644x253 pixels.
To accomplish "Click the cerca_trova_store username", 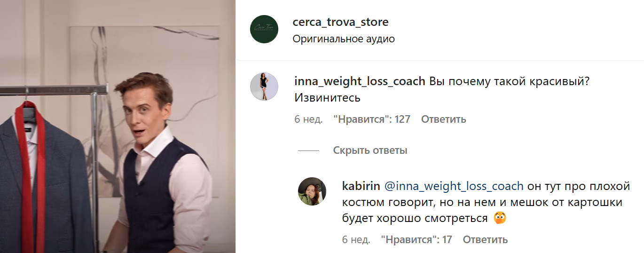I will [340, 22].
